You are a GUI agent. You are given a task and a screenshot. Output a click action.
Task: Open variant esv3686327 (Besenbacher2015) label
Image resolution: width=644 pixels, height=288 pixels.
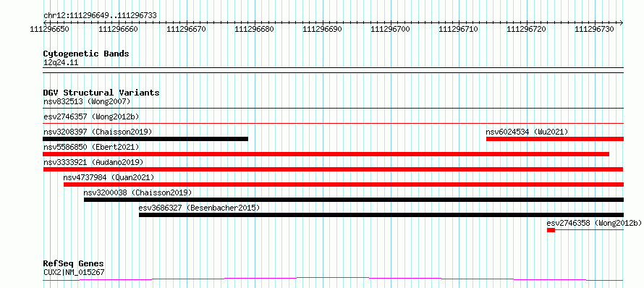pyautogui.click(x=199, y=208)
